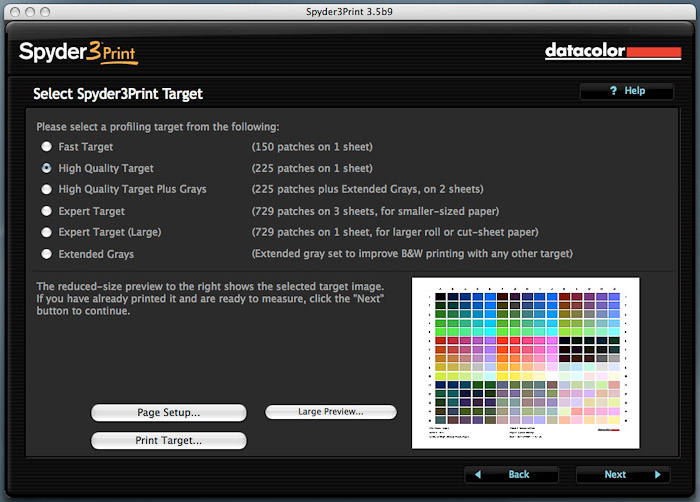Viewport: 700px width, 502px height.
Task: Select the High Quality Target option
Action: (47, 169)
